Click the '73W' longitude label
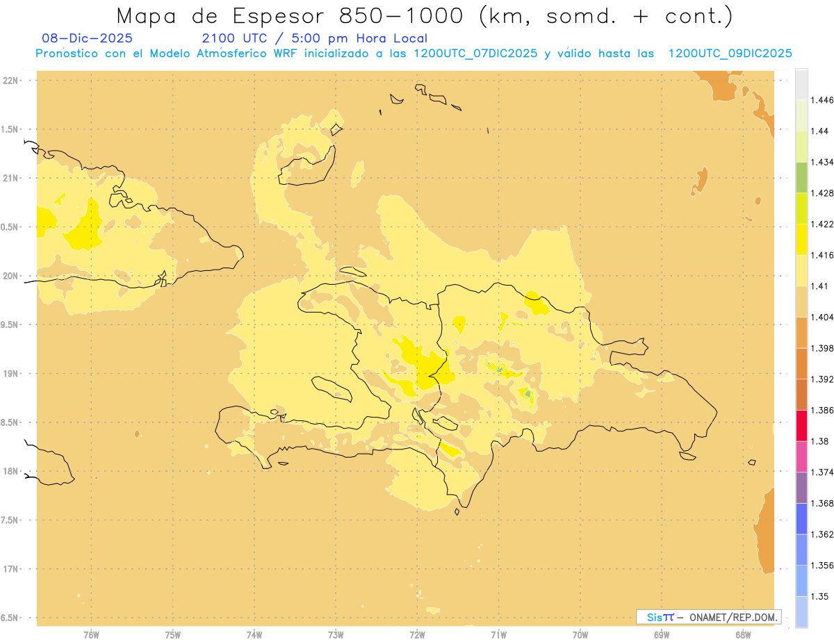Viewport: 834px width, 644px height. point(336,635)
